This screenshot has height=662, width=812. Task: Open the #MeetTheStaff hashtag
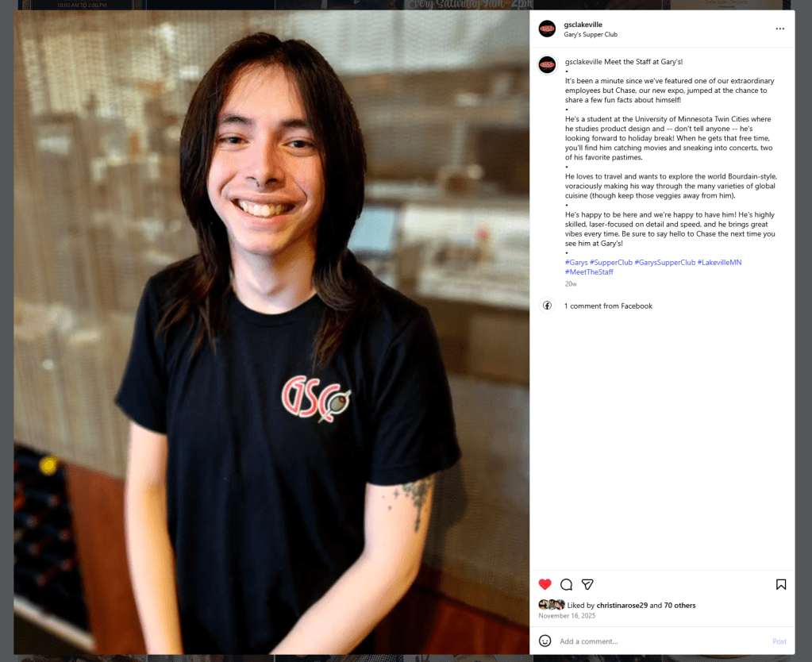pos(589,272)
